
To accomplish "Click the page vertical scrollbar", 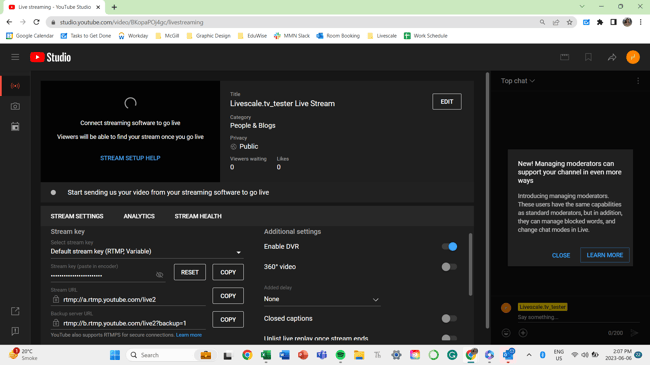I will [x=488, y=200].
